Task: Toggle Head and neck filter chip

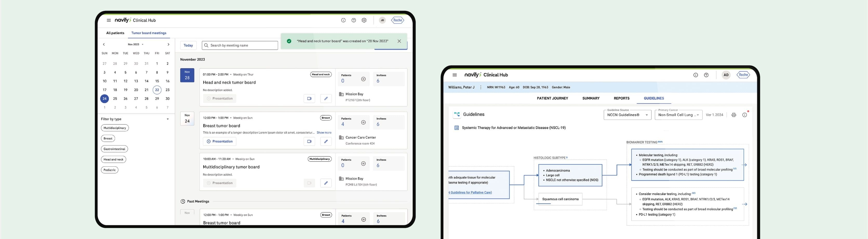Action: (x=113, y=159)
